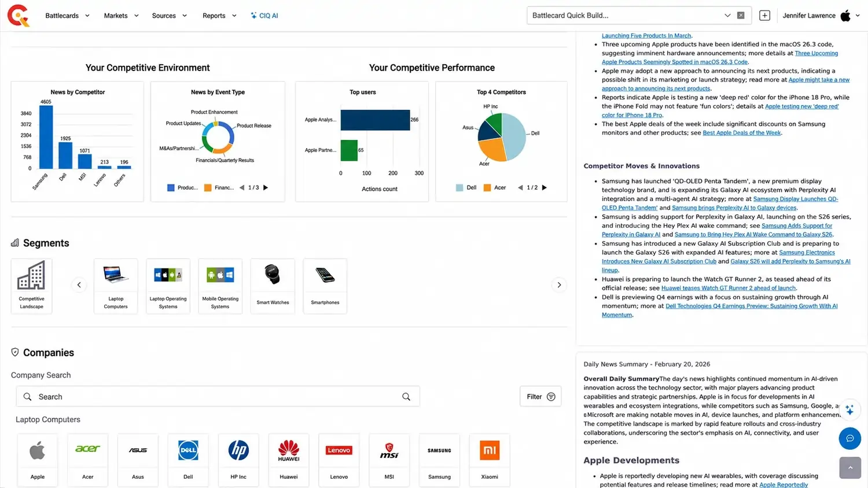Image resolution: width=868 pixels, height=488 pixels.
Task: Click the Apple Developments heading
Action: click(631, 460)
